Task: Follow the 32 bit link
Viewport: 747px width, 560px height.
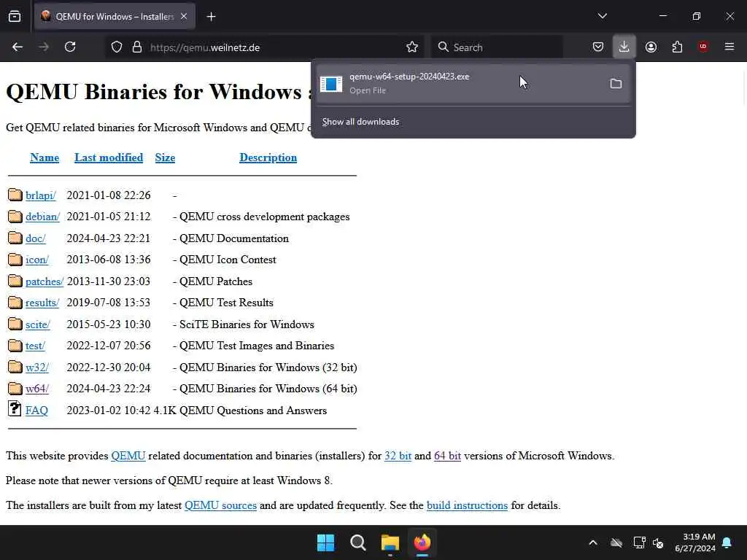Action: click(398, 456)
